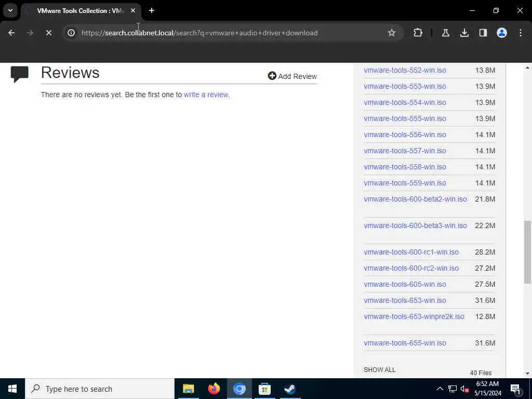Get vmware-tools-653-winpre2k.iso file
532x399 pixels.
414,316
